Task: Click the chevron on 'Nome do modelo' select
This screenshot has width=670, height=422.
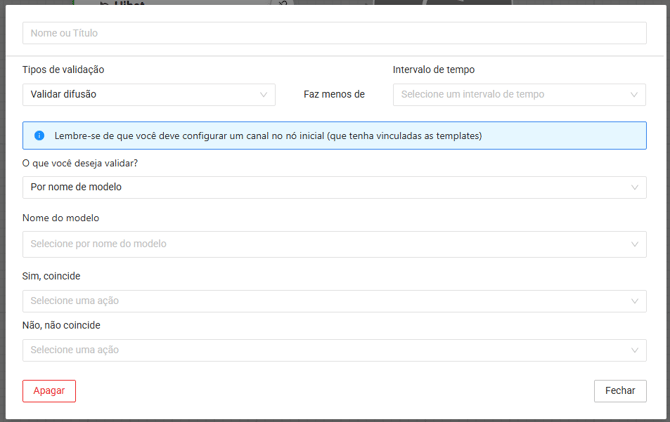Action: point(634,244)
